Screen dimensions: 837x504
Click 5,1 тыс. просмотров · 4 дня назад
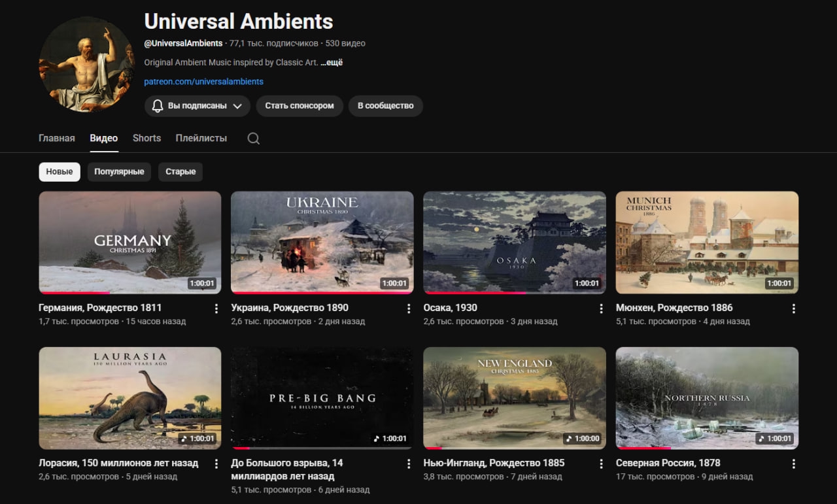(x=683, y=322)
